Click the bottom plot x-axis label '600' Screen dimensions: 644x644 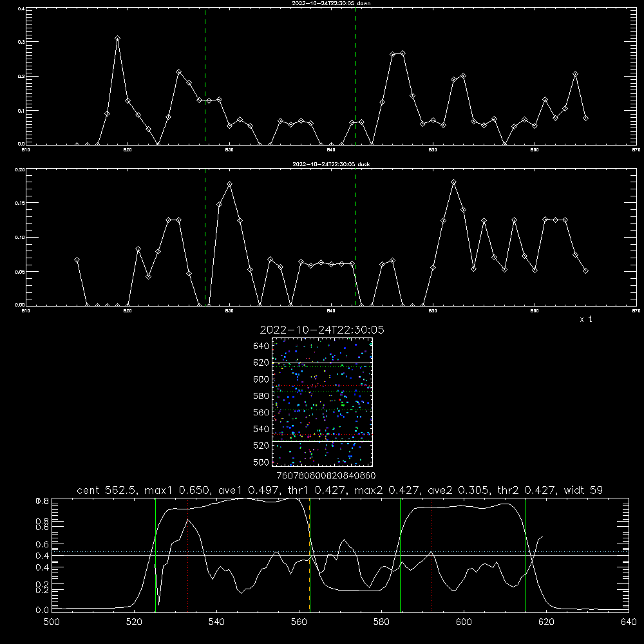464,622
